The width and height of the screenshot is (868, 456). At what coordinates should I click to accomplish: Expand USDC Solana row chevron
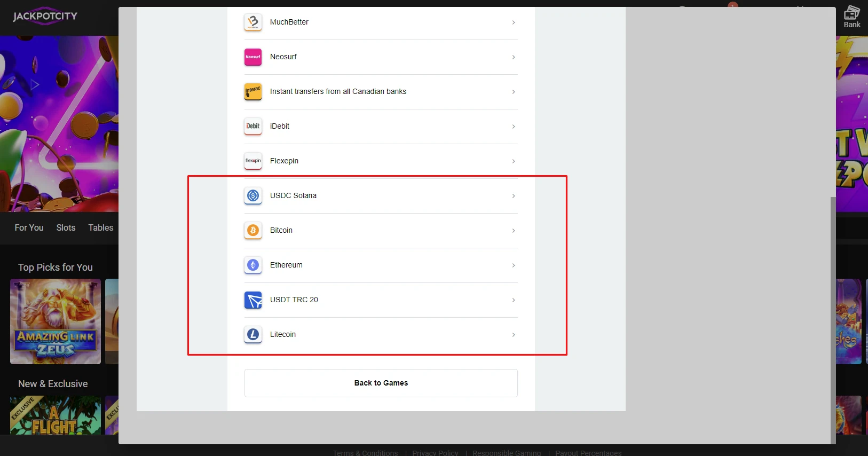[514, 196]
